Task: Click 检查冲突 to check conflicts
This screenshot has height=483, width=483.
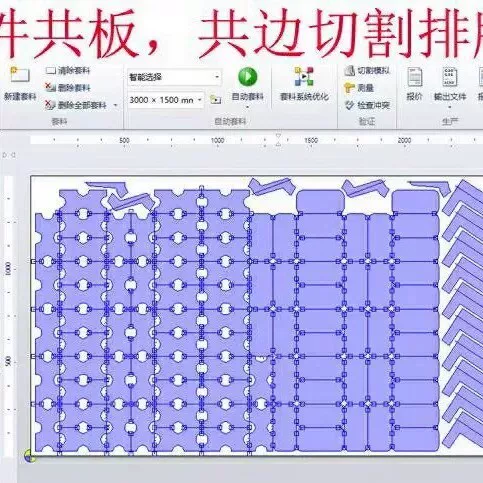Action: tap(367, 106)
